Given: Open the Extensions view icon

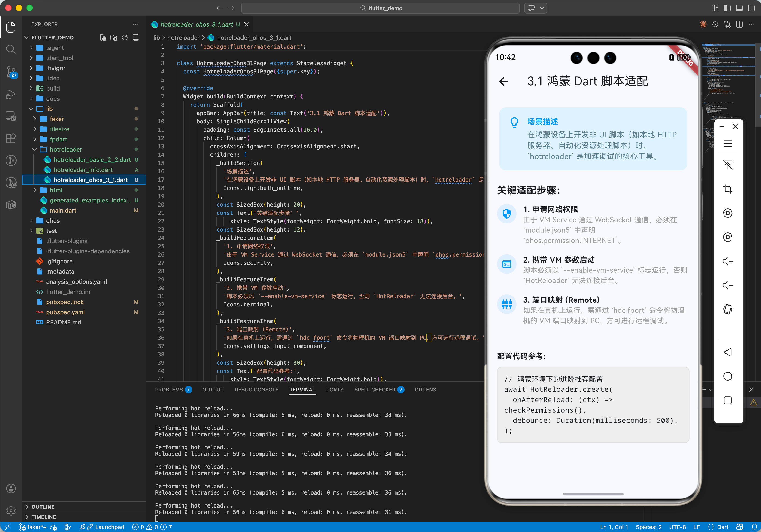Looking at the screenshot, I should (x=11, y=138).
